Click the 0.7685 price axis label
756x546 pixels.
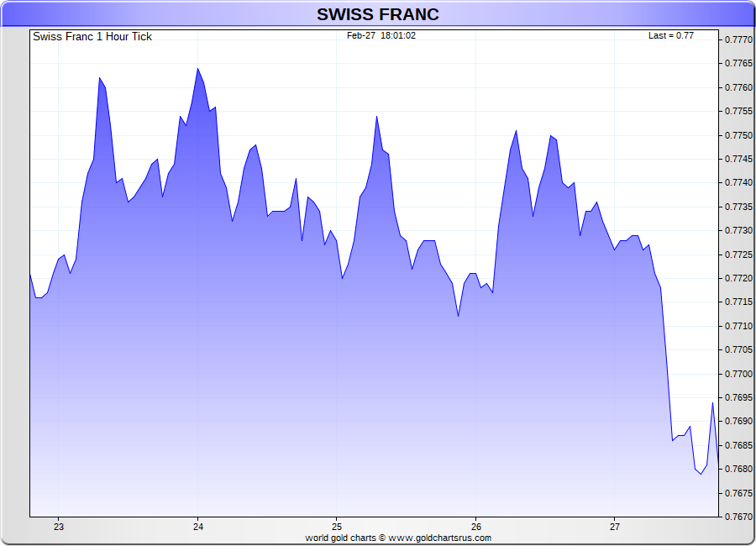(x=738, y=445)
